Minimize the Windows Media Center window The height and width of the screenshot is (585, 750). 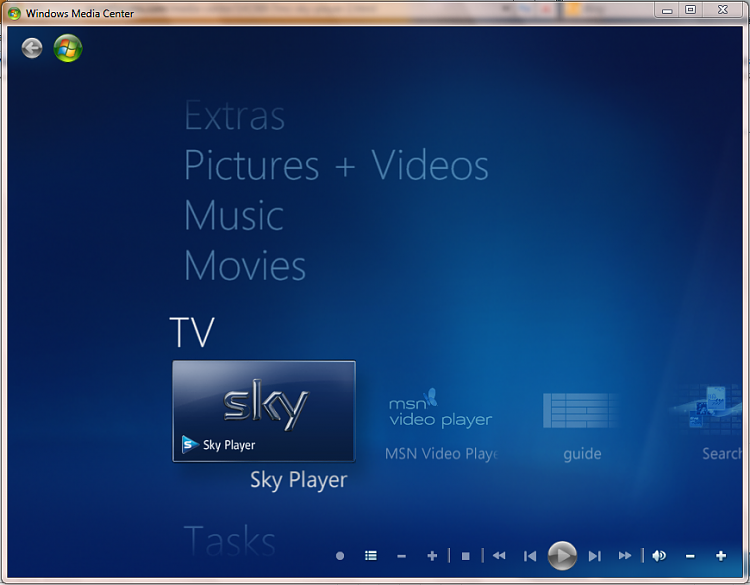(x=667, y=10)
